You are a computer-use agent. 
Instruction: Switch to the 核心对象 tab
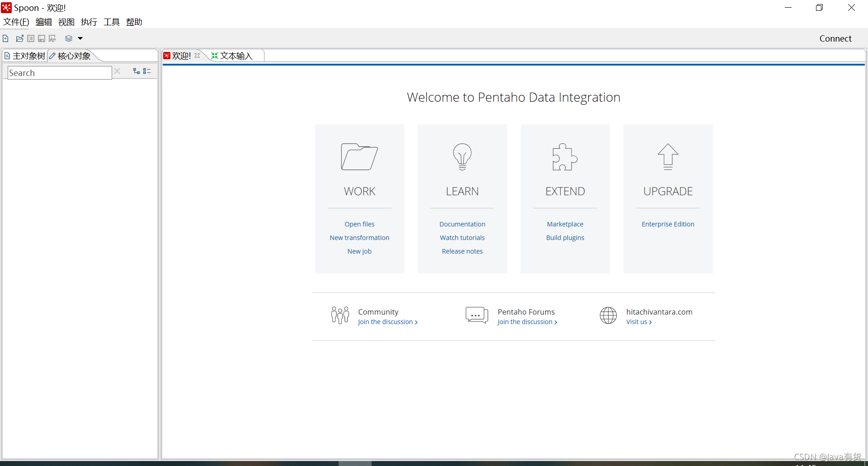tap(70, 56)
